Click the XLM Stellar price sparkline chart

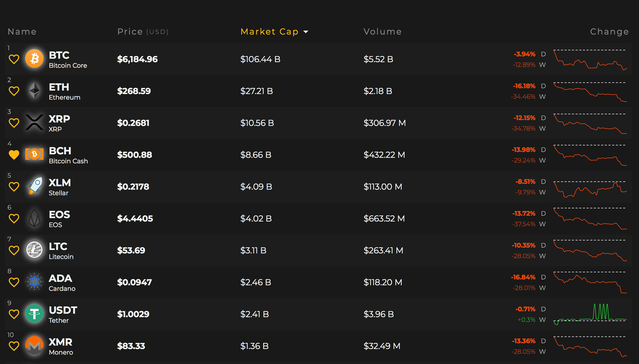pyautogui.click(x=590, y=189)
